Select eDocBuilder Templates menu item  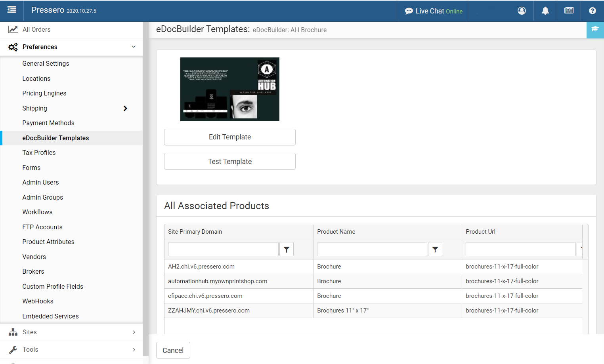point(55,138)
